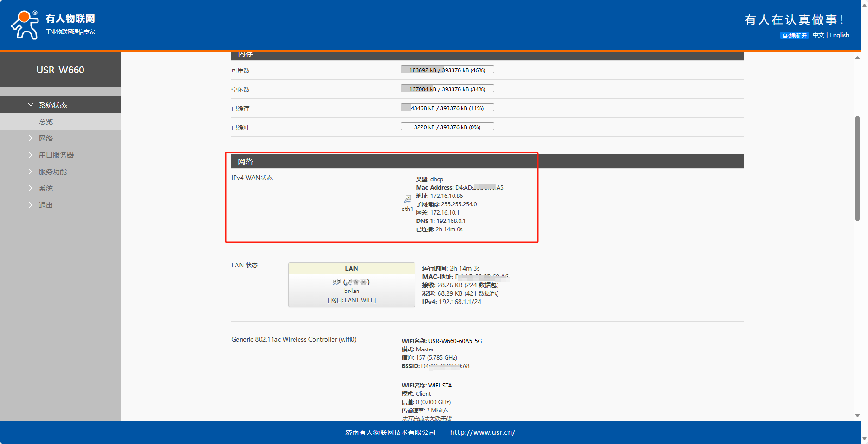Click the br-lan bridge icon

[x=337, y=282]
